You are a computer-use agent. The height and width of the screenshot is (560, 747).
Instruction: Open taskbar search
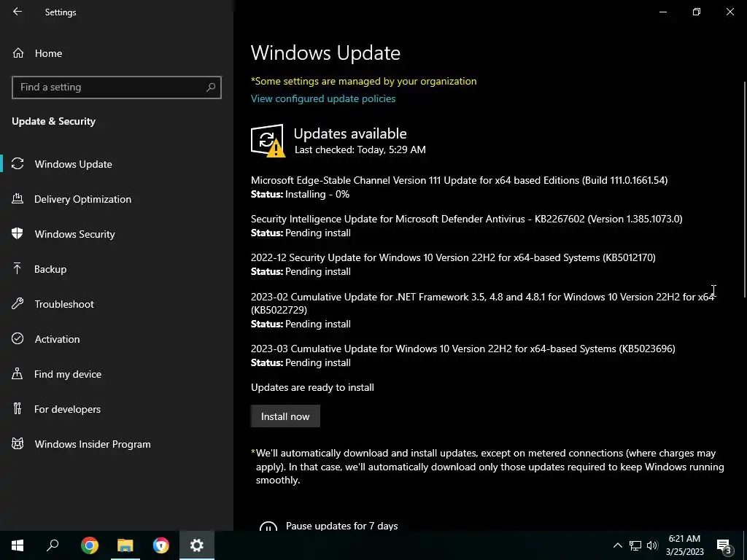pos(53,545)
